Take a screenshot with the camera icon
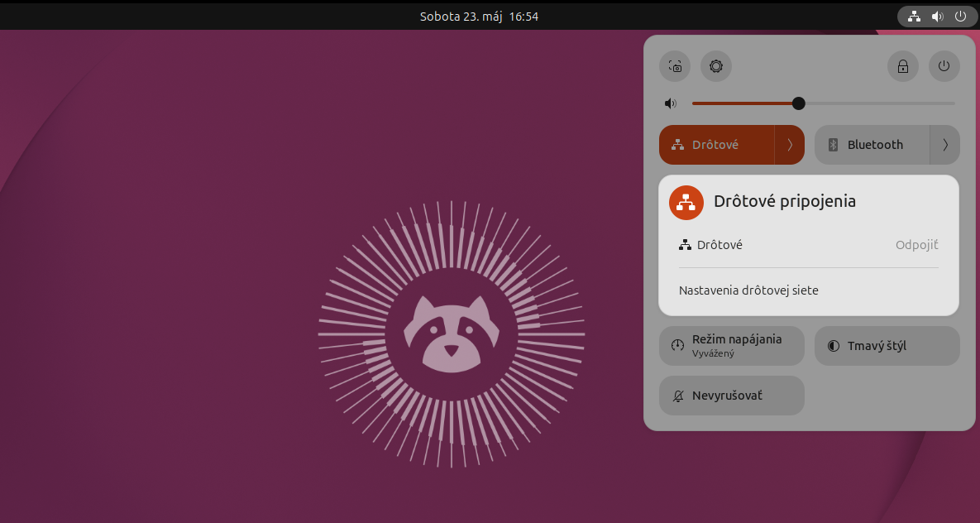The width and height of the screenshot is (980, 523). [675, 66]
